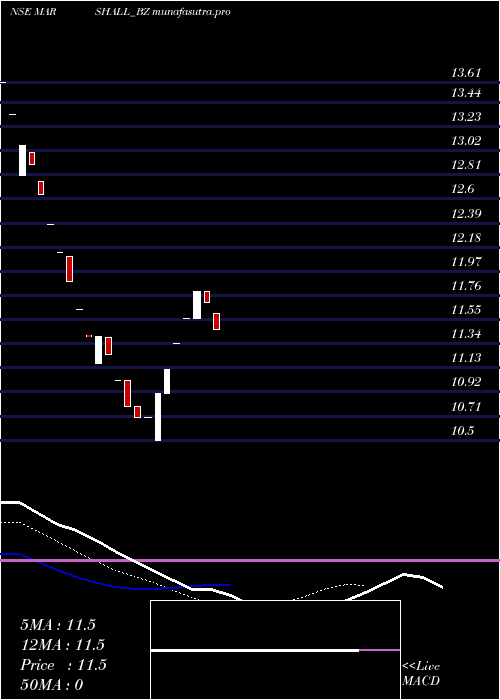The height and width of the screenshot is (700, 500).
Task: Click the 12.81 price axis label
Action: (466, 165)
